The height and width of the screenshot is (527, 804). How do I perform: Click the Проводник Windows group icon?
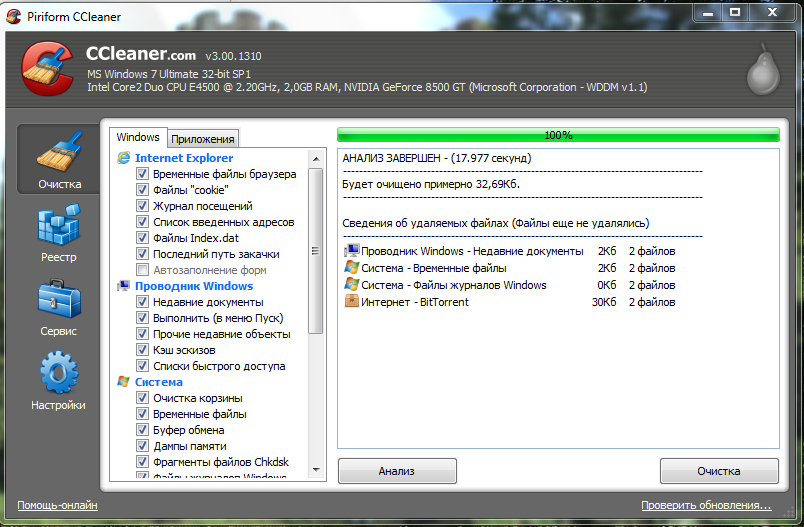pos(124,286)
